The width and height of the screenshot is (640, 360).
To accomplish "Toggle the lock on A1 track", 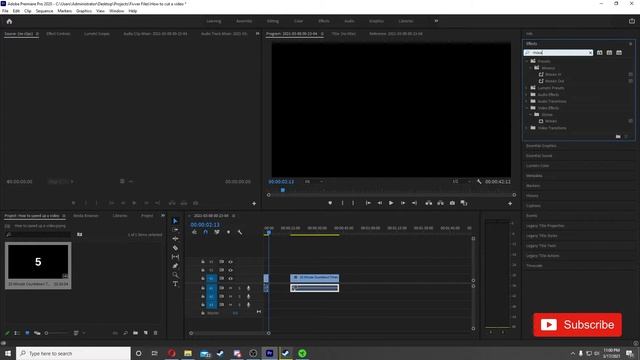I will 203,288.
